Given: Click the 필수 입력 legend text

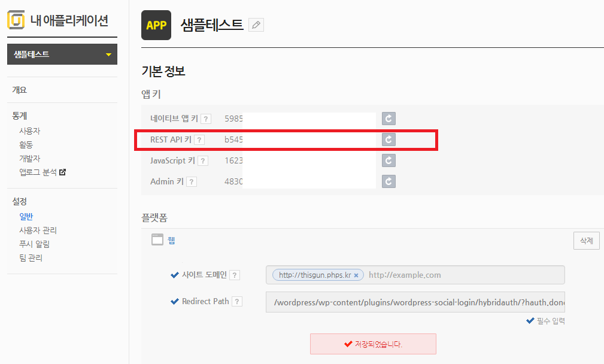Looking at the screenshot, I should 551,321.
